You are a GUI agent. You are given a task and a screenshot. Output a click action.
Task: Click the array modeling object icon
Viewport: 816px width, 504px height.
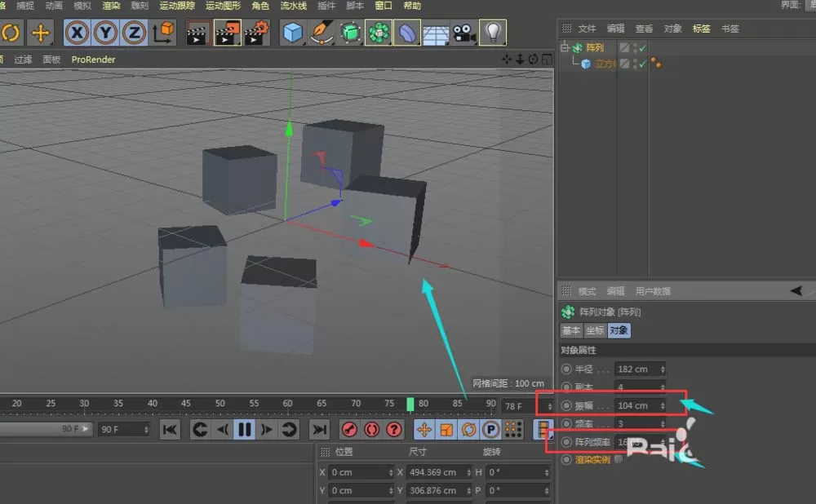(379, 33)
